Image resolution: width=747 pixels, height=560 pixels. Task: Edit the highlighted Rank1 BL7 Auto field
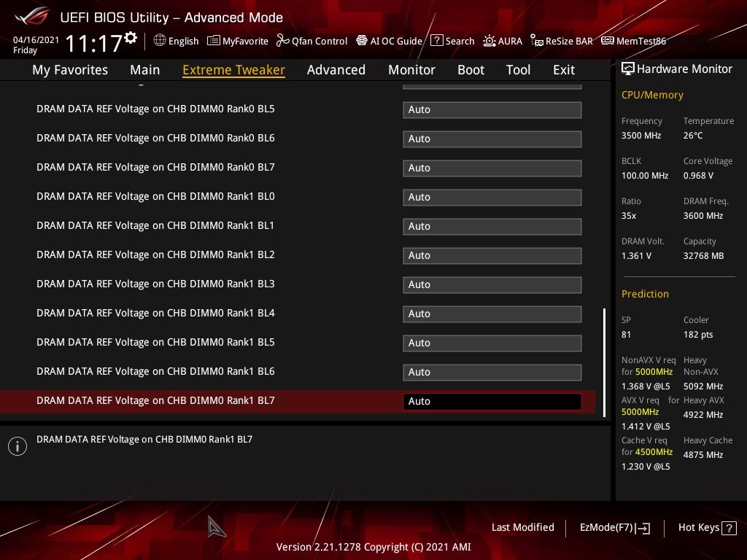point(492,402)
